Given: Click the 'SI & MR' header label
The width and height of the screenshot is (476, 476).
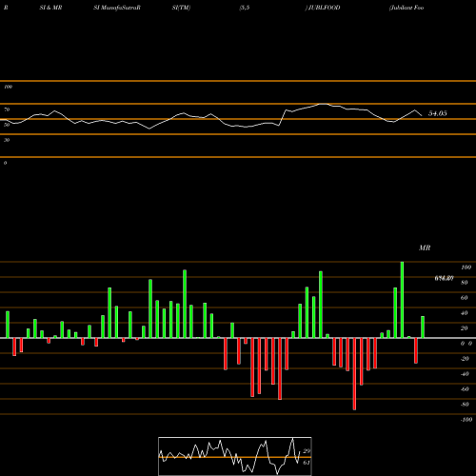Looking at the screenshot, I should click(50, 8).
